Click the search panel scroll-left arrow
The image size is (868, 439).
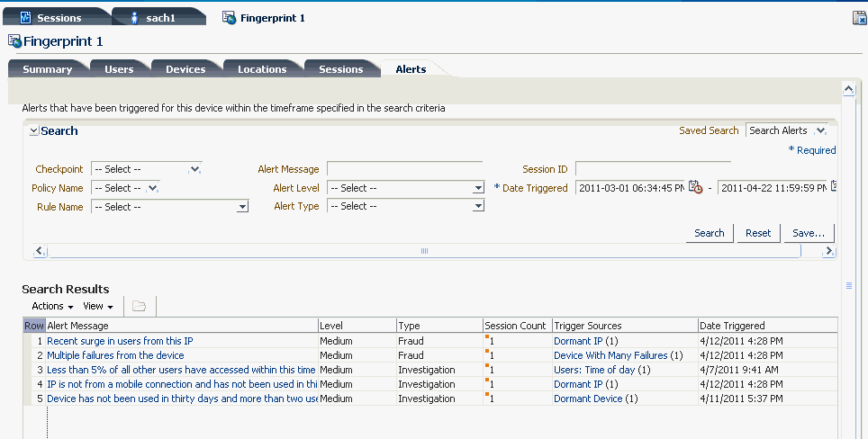point(39,251)
